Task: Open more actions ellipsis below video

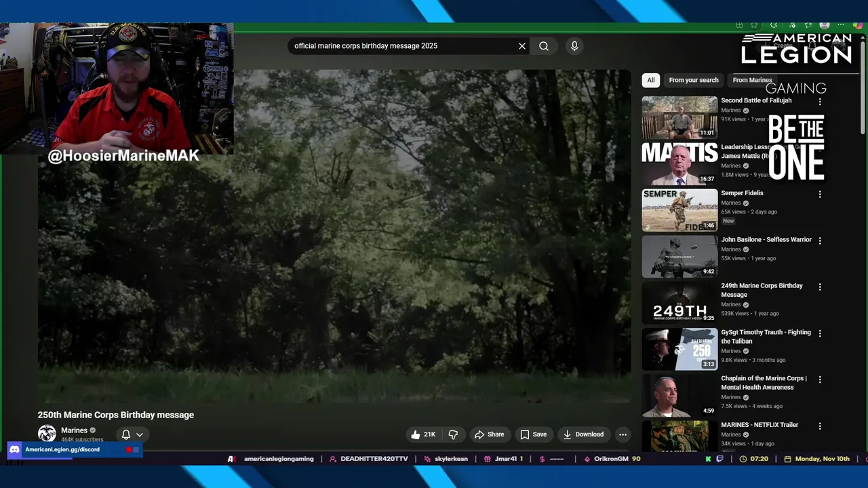Action: pos(623,434)
